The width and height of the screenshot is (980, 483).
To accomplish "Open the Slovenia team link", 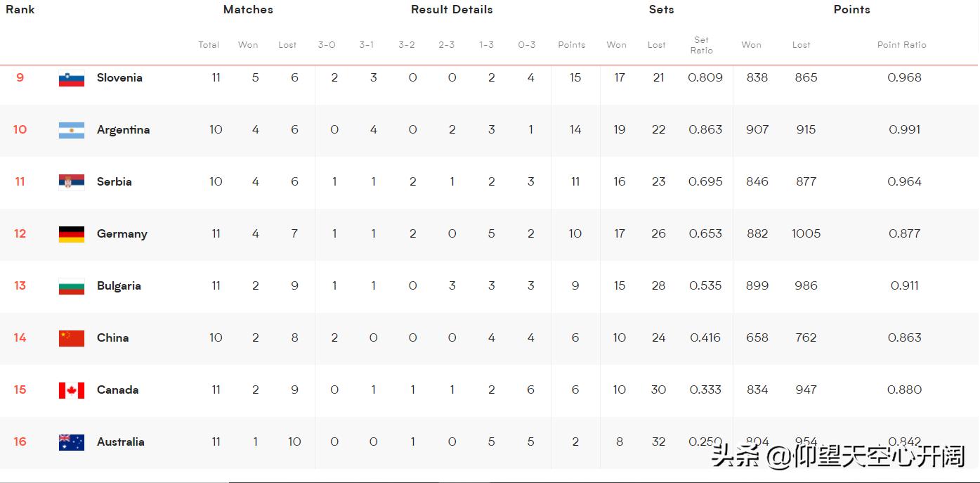I will [119, 78].
